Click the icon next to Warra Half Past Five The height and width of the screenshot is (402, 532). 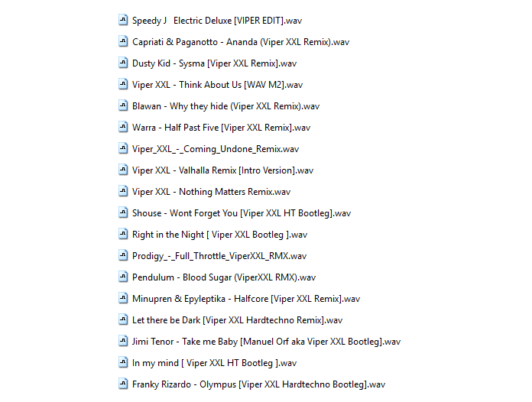(x=123, y=127)
